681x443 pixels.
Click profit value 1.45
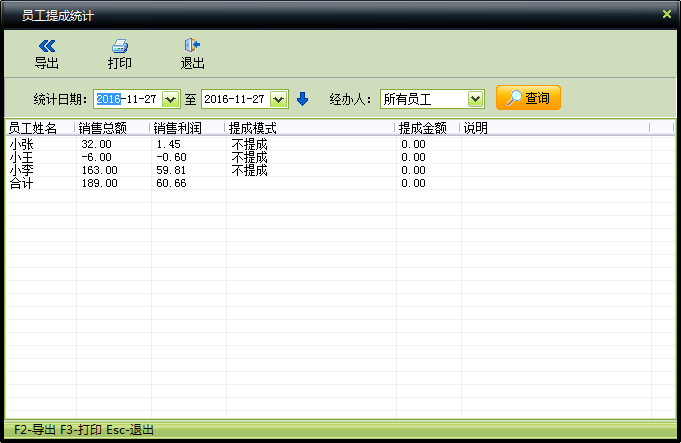pos(169,144)
